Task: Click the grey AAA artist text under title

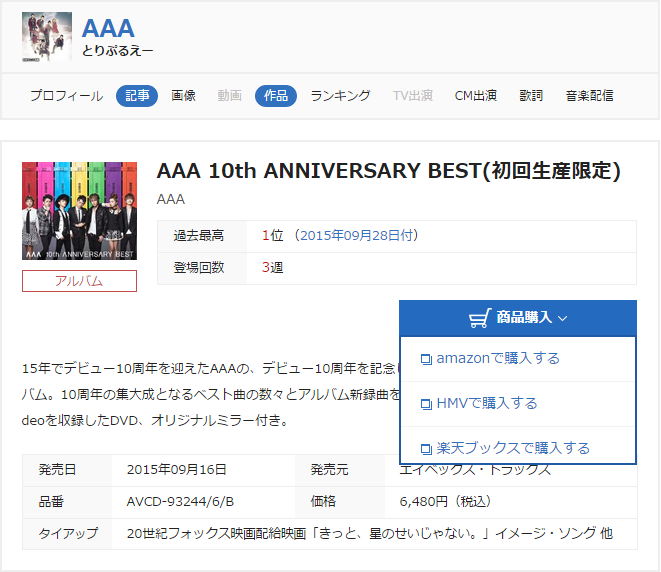Action: [x=171, y=199]
